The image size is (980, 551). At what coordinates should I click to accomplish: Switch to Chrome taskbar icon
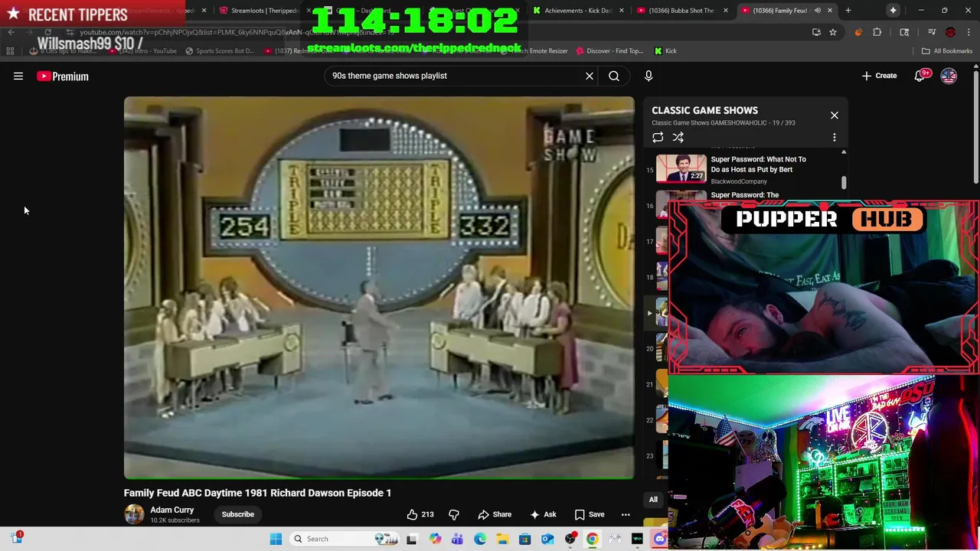592,539
